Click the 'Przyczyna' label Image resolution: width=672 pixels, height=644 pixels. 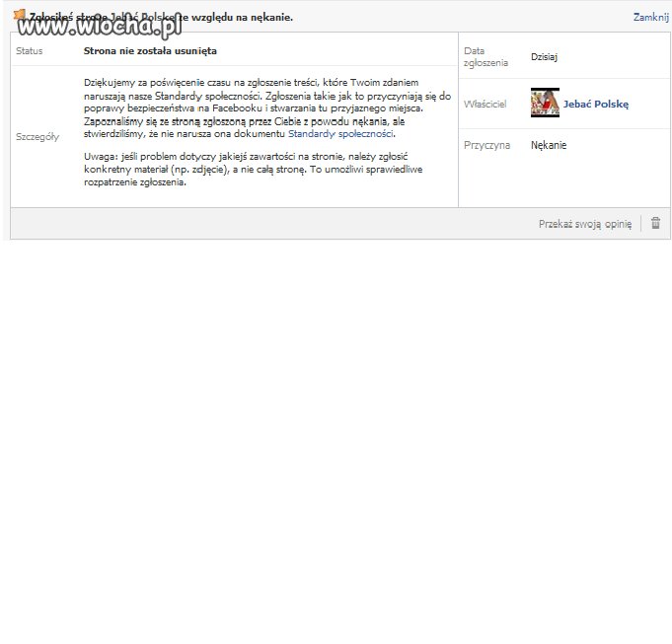[486, 145]
